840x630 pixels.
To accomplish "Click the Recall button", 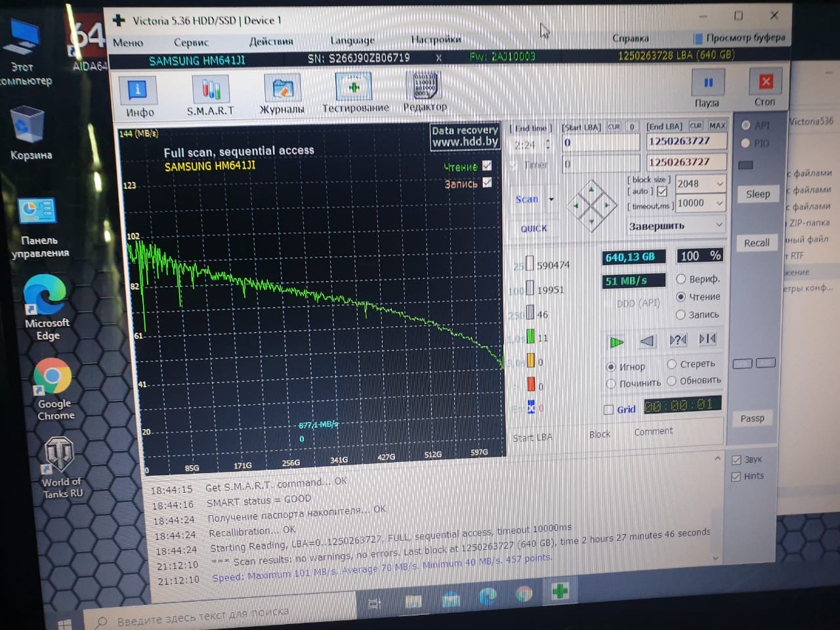I will pyautogui.click(x=757, y=243).
